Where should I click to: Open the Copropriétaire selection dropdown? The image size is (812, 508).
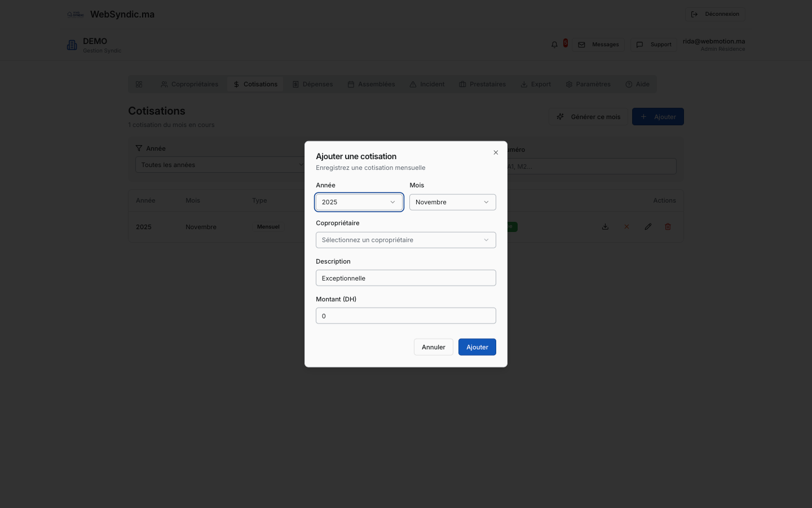pos(405,240)
